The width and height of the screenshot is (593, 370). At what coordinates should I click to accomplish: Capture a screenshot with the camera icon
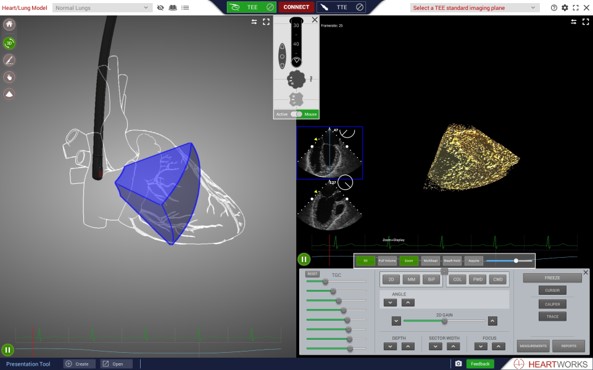(x=458, y=364)
